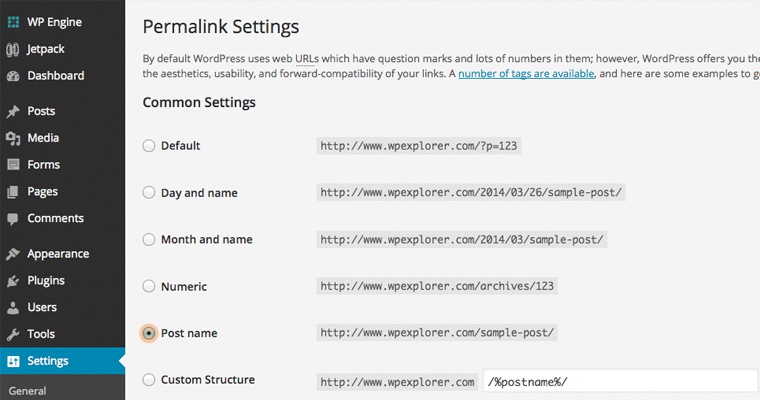Follow the 'number of tags are available' link
760x400 pixels.
[x=526, y=74]
